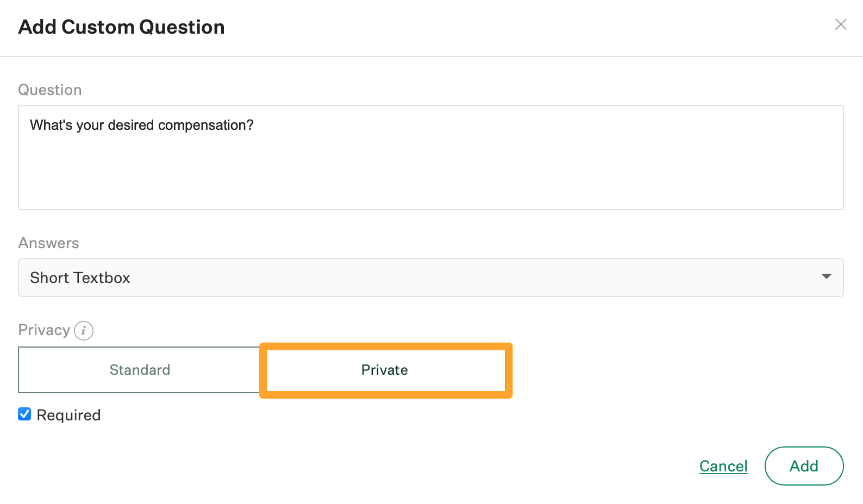
Task: Place cursor after the question mark in the question
Action: tap(254, 125)
